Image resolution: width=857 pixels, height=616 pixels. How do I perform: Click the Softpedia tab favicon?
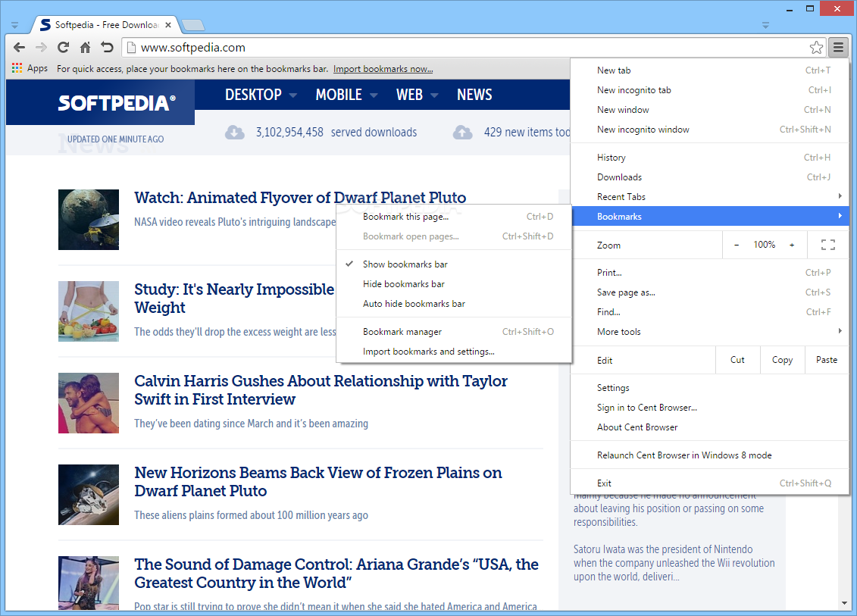click(45, 24)
